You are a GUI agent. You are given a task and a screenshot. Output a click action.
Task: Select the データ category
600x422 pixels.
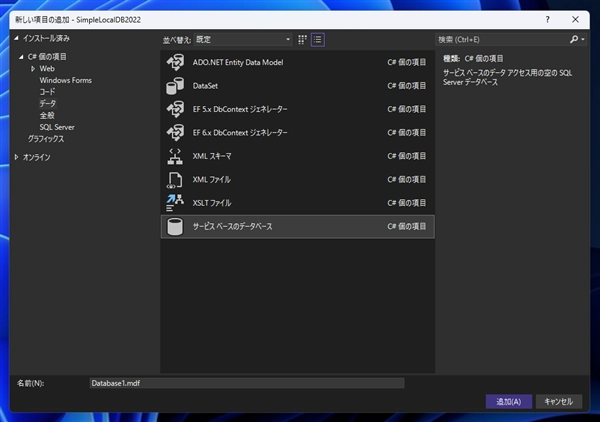47,104
